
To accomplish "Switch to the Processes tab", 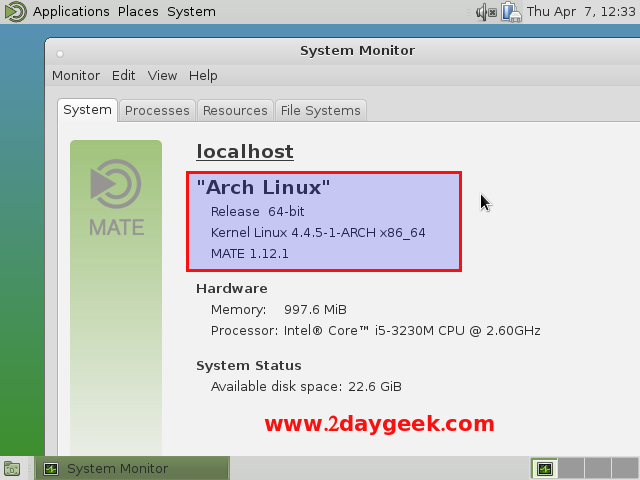I will click(x=157, y=111).
